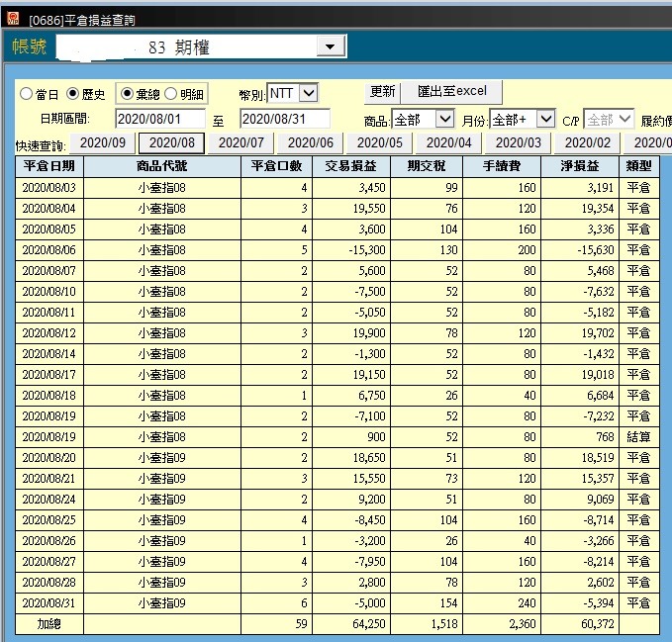Viewport: 672px width, 642px height.
Task: Click the 手續費 column header
Action: [x=502, y=166]
